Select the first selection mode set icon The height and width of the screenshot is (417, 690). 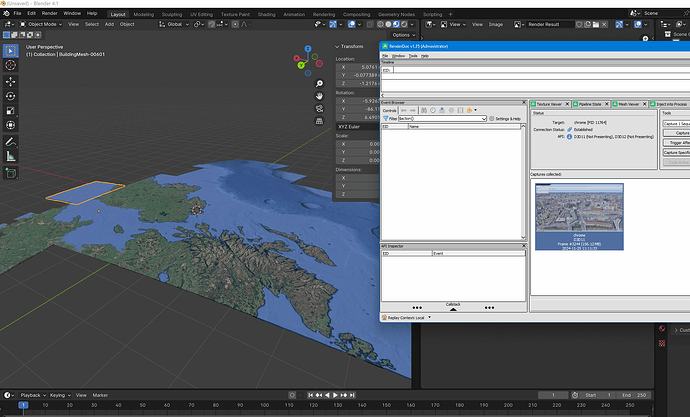(x=7, y=35)
